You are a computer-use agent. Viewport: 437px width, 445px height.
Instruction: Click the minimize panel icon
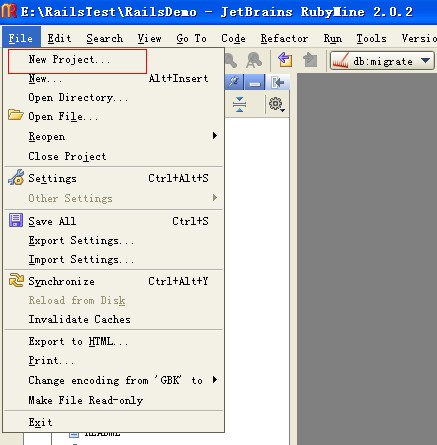[255, 82]
